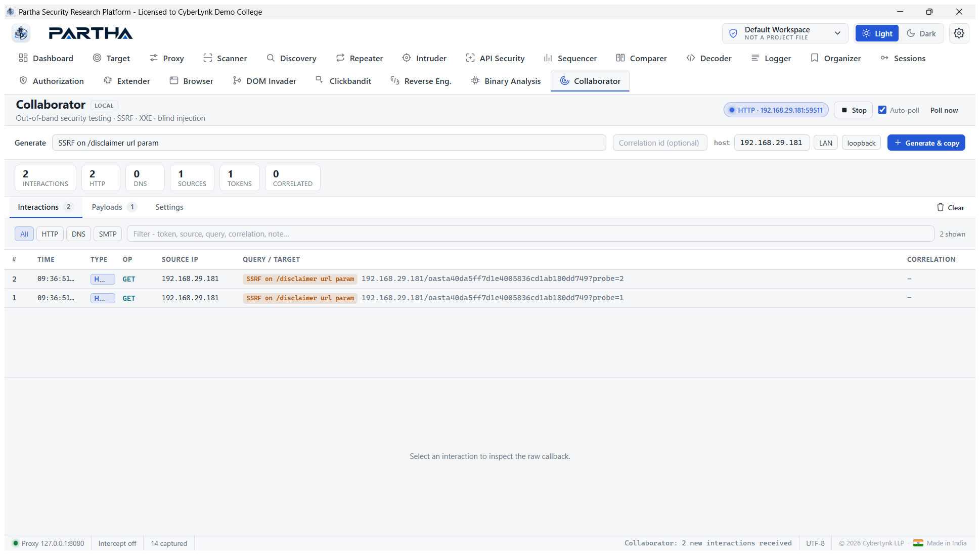Click the Collaborator spiral icon
980x555 pixels.
pos(564,81)
